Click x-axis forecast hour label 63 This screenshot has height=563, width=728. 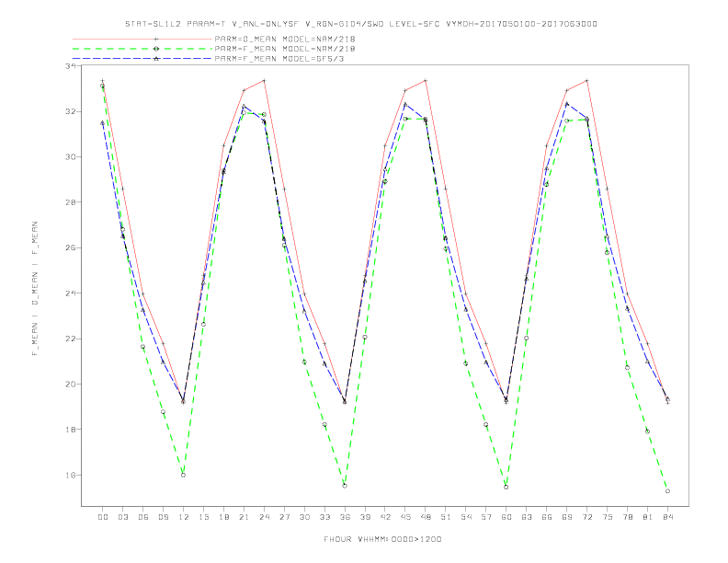click(x=527, y=517)
